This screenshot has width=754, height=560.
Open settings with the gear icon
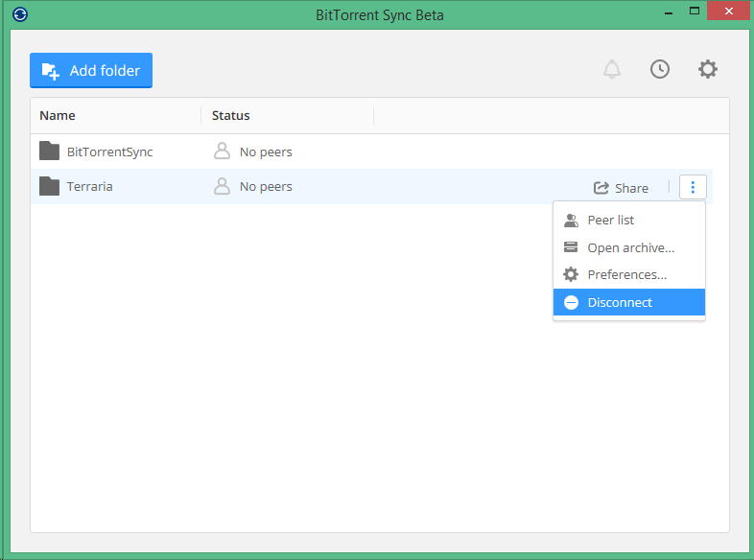coord(708,69)
